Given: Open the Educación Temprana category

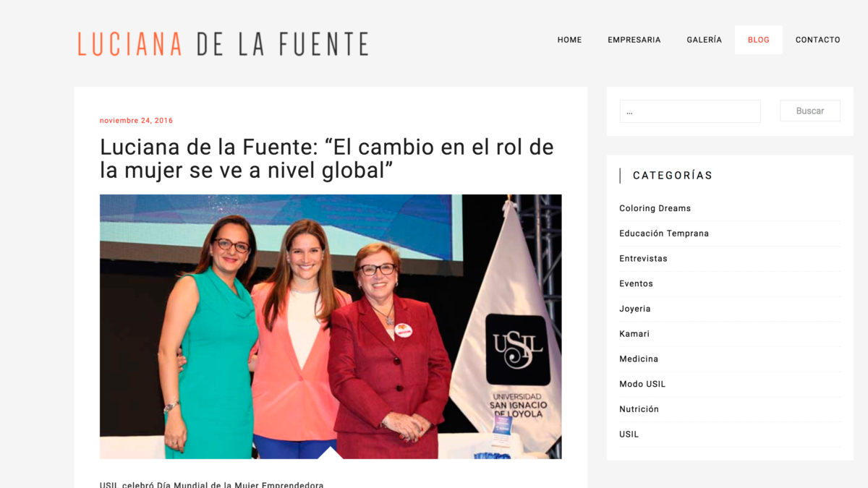Looking at the screenshot, I should (x=664, y=234).
